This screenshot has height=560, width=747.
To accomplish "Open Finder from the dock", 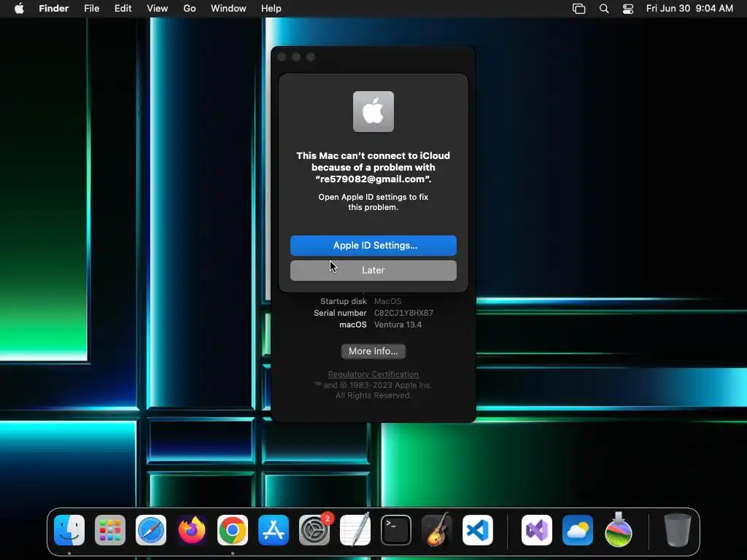I will (x=69, y=530).
